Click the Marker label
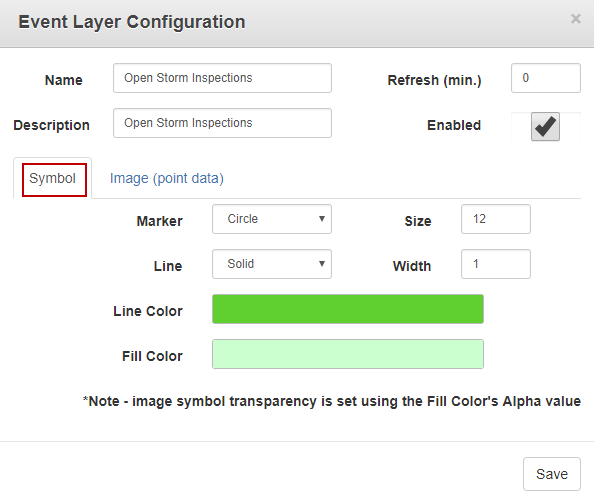 tap(159, 221)
